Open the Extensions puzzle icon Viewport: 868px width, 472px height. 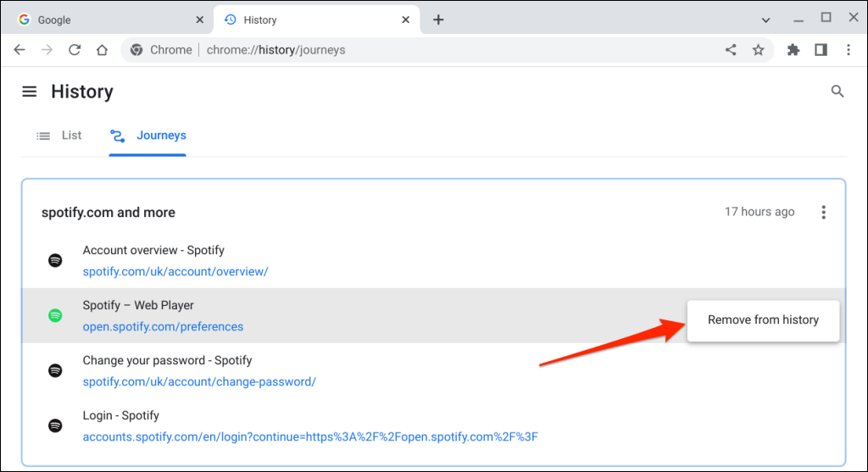coord(793,50)
